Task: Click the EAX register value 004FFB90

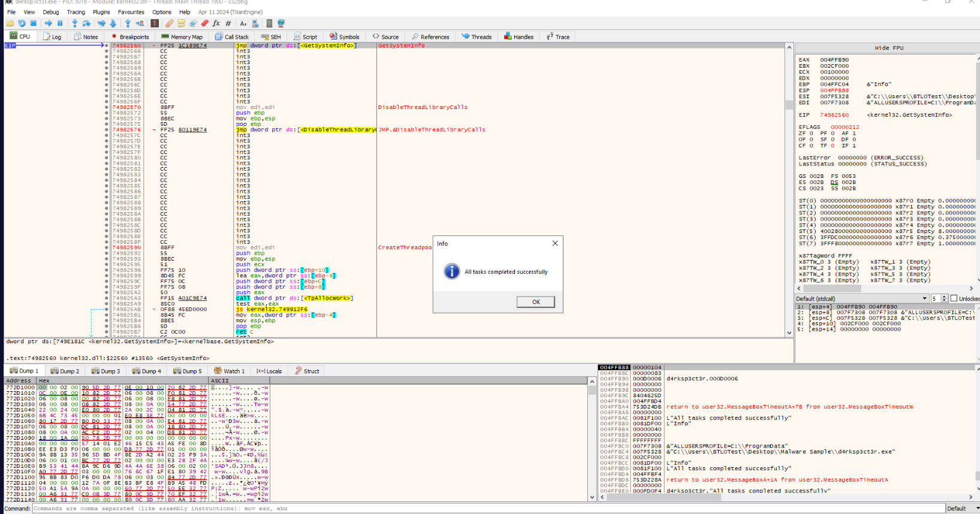Action: pyautogui.click(x=834, y=60)
